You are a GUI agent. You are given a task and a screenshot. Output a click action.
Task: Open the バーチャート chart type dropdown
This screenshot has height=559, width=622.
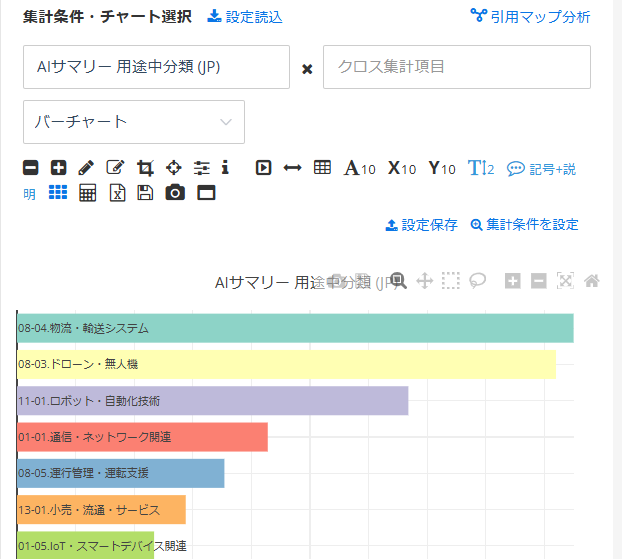pos(134,122)
